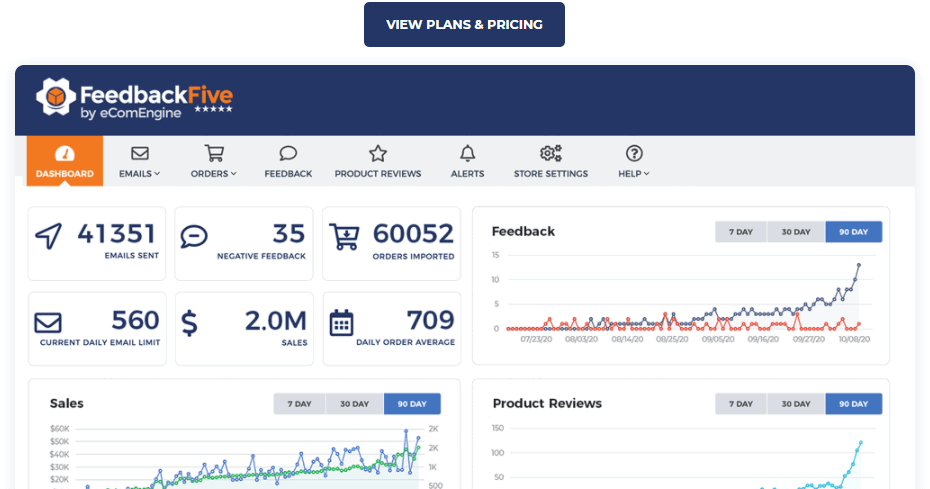Open the Dashboard gauge icon tab
Image resolution: width=930 pixels, height=489 pixels.
65,154
